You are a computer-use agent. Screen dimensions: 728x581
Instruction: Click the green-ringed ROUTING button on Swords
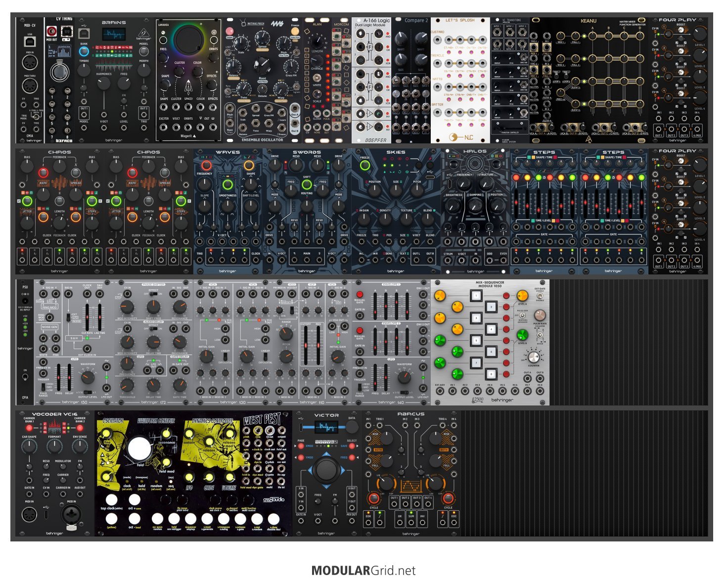pos(307,185)
